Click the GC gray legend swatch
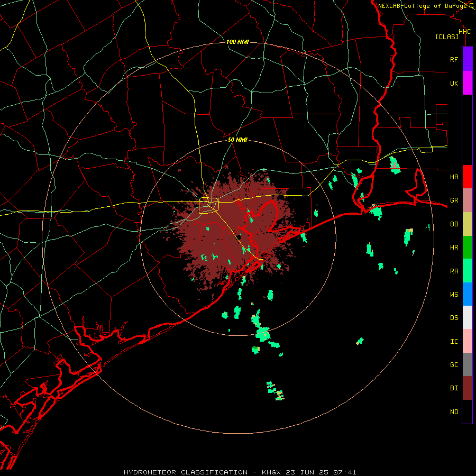The height and width of the screenshot is (476, 476). (467, 364)
